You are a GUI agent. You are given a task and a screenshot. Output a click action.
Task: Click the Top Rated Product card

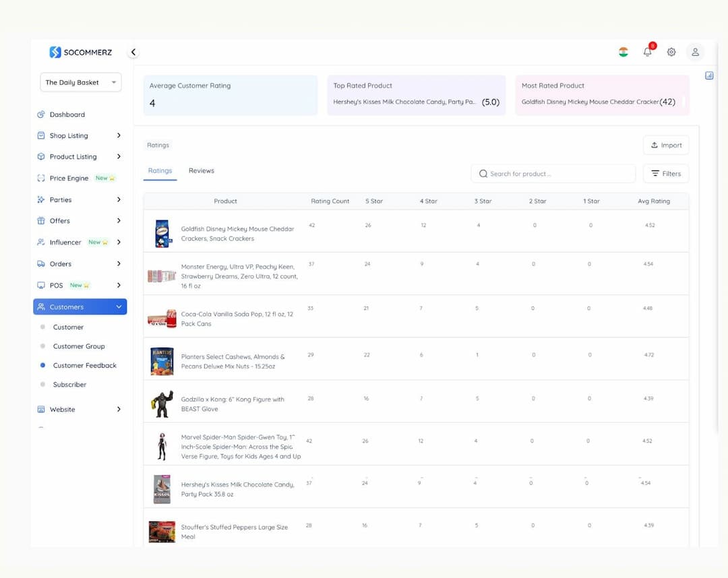(x=417, y=95)
